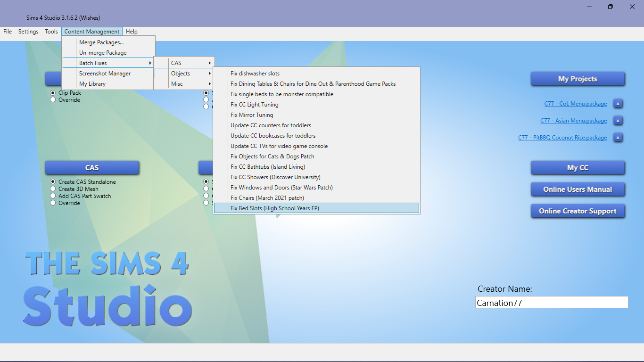Run Fix Dining Tables & Chairs batch fix
Image resolution: width=644 pixels, height=362 pixels.
click(x=316, y=84)
